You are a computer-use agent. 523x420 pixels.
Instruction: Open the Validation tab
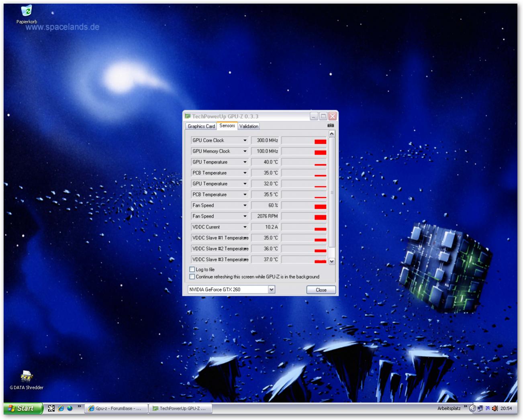249,126
